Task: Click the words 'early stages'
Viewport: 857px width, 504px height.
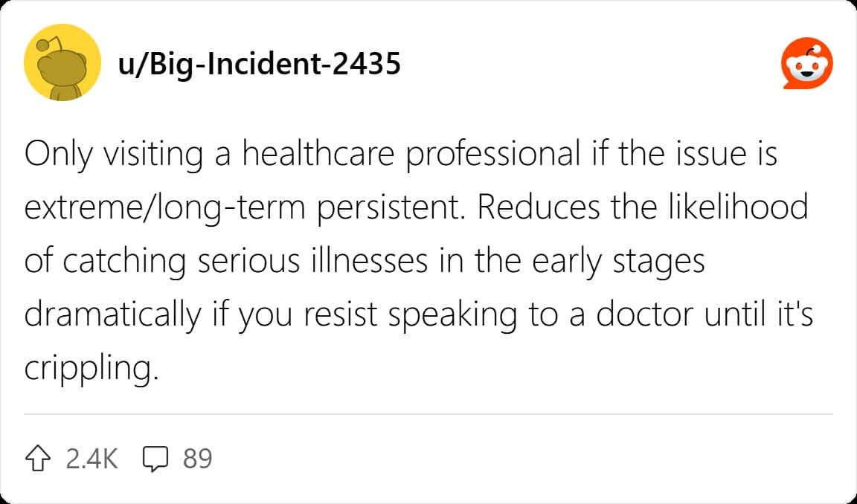Action: [618, 262]
